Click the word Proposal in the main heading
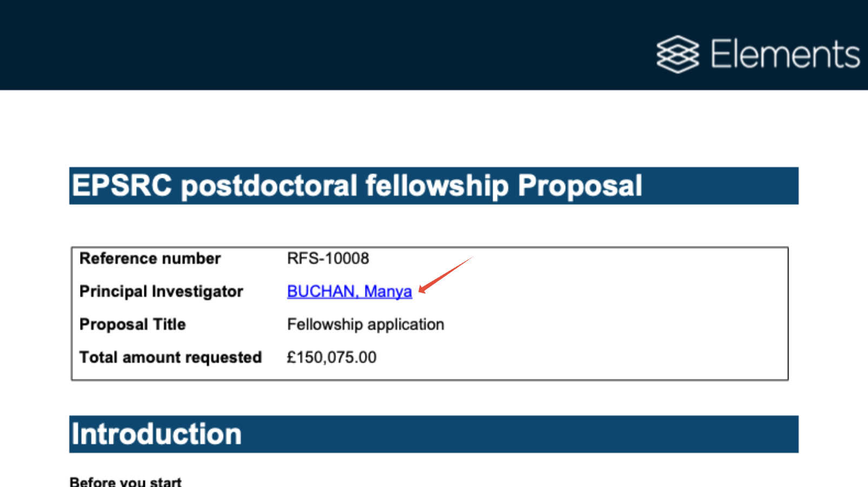This screenshot has width=868, height=487. 580,186
